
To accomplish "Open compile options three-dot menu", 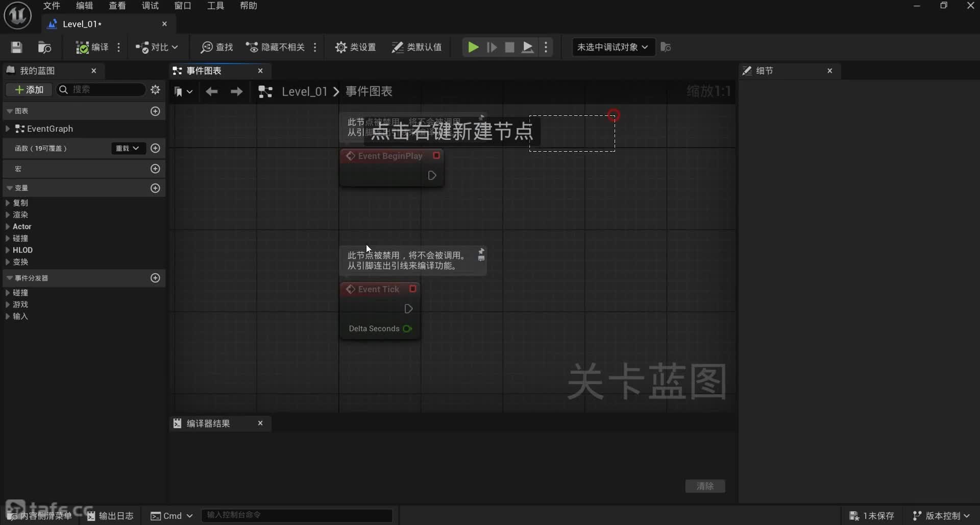I will [119, 47].
